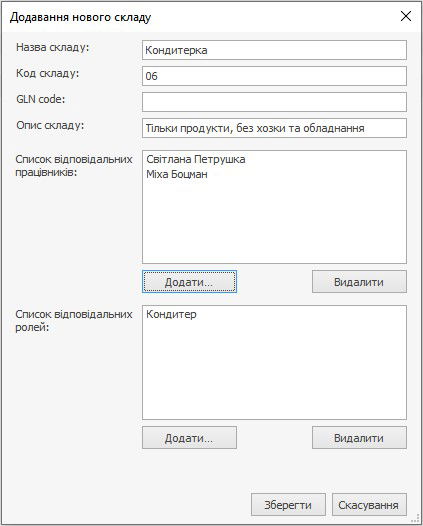The width and height of the screenshot is (423, 526).
Task: Focus the Код складу field showing 06
Action: click(x=274, y=76)
